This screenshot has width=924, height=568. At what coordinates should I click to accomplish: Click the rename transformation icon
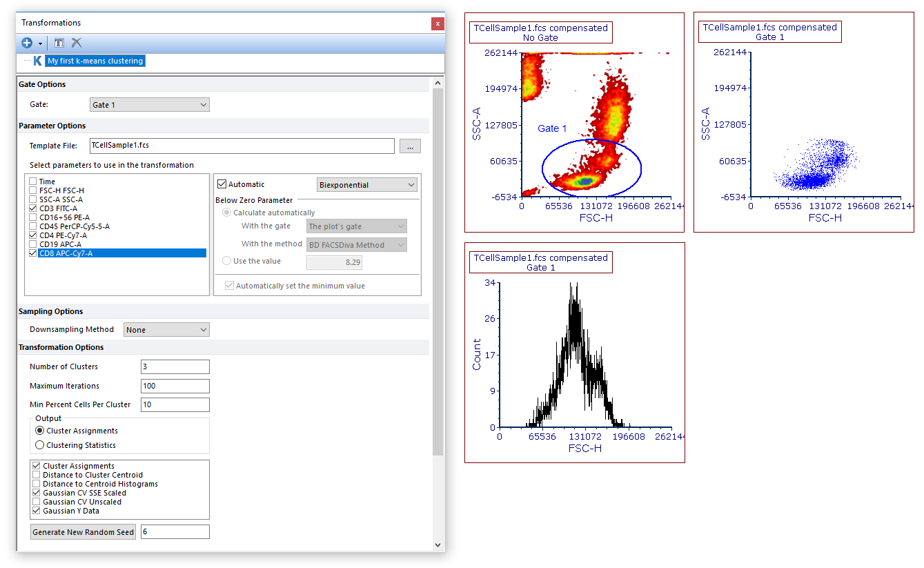coord(59,43)
